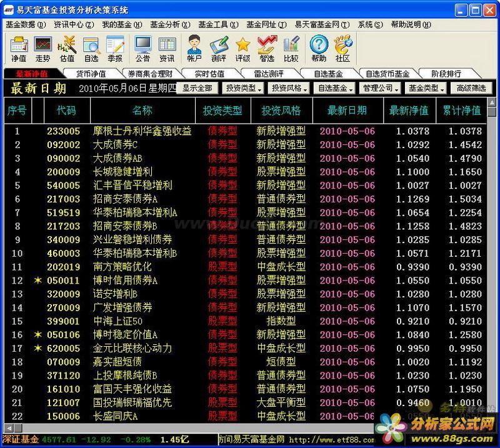The width and height of the screenshot is (500, 448).
Task: Sort by the 投资类型 column header
Action: click(x=222, y=111)
